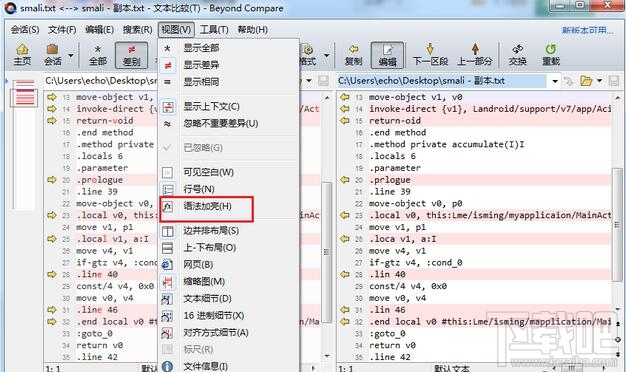Show all lines with 全部 toolbar button
Viewport: 626px width, 372px height.
pos(97,55)
